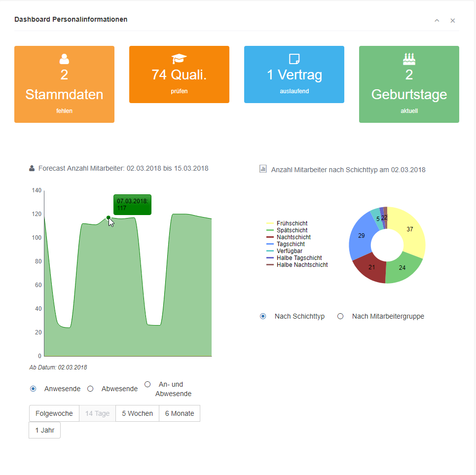Open the 74 Quali. prüfen tile

179,74
